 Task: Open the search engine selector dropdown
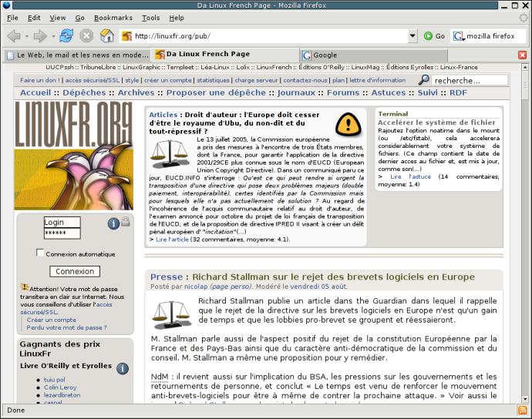click(x=459, y=35)
